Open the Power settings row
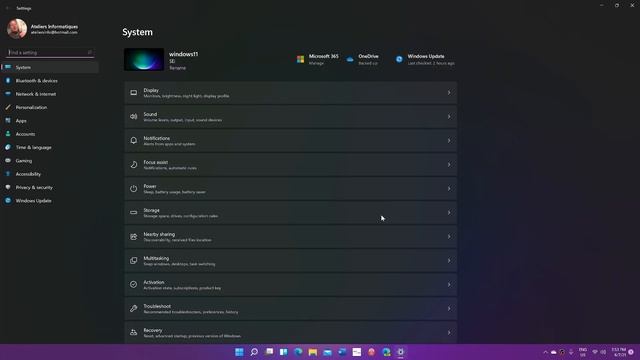The width and height of the screenshot is (640, 360). pos(291,189)
